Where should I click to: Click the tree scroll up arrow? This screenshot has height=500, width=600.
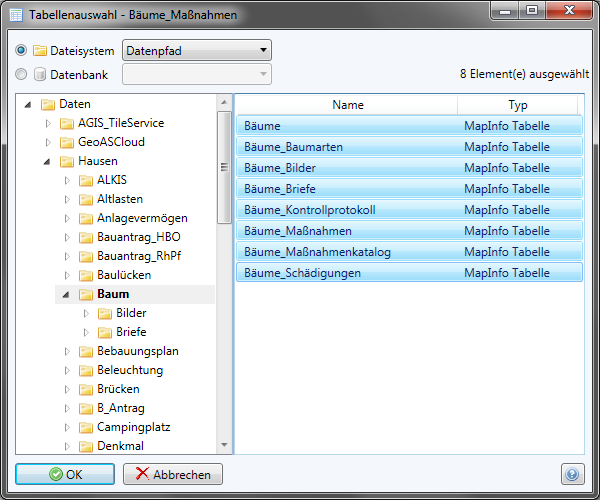point(224,103)
